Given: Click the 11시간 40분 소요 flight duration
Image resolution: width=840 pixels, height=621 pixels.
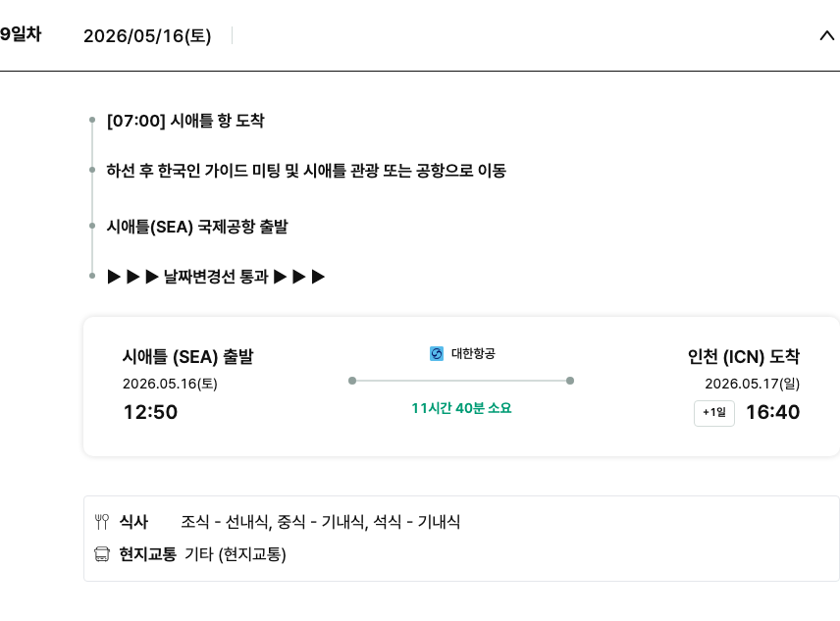Looking at the screenshot, I should coord(461,408).
